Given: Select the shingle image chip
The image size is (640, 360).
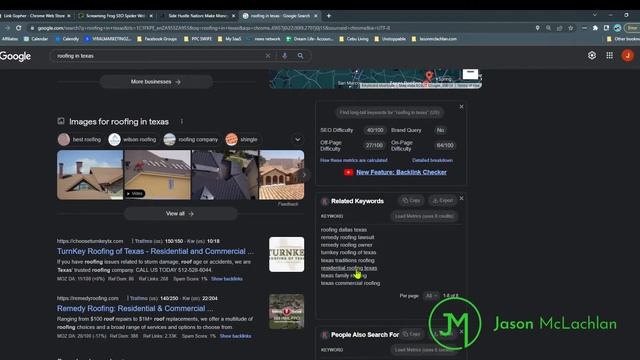Looking at the screenshot, I should 242,139.
